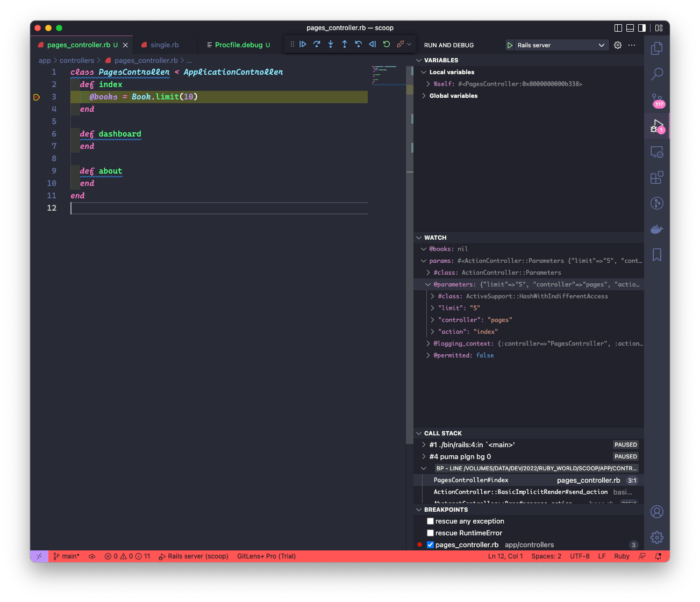Select the Step Over debug icon
This screenshot has width=700, height=602.
(x=317, y=44)
